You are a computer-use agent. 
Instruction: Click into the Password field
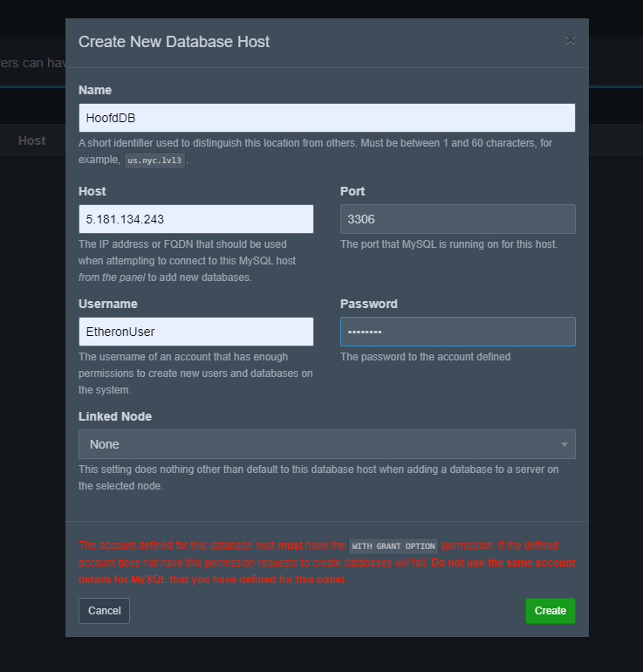coord(457,332)
